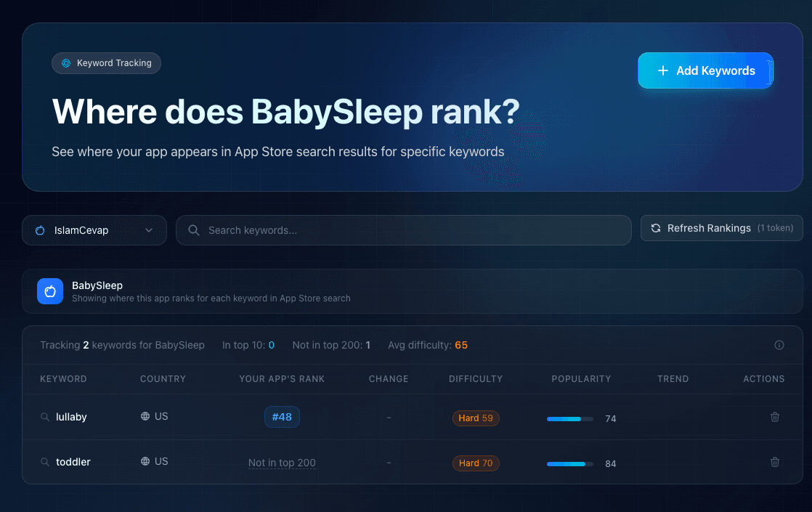
Task: Click the target icon on the Keyword Tracking badge
Action: click(67, 62)
